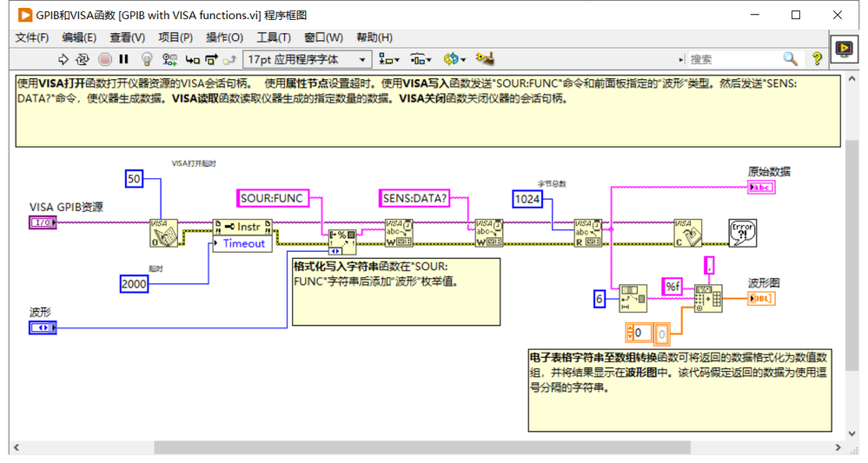Click the Step Out button
This screenshot has width=868, height=463.
tap(229, 59)
